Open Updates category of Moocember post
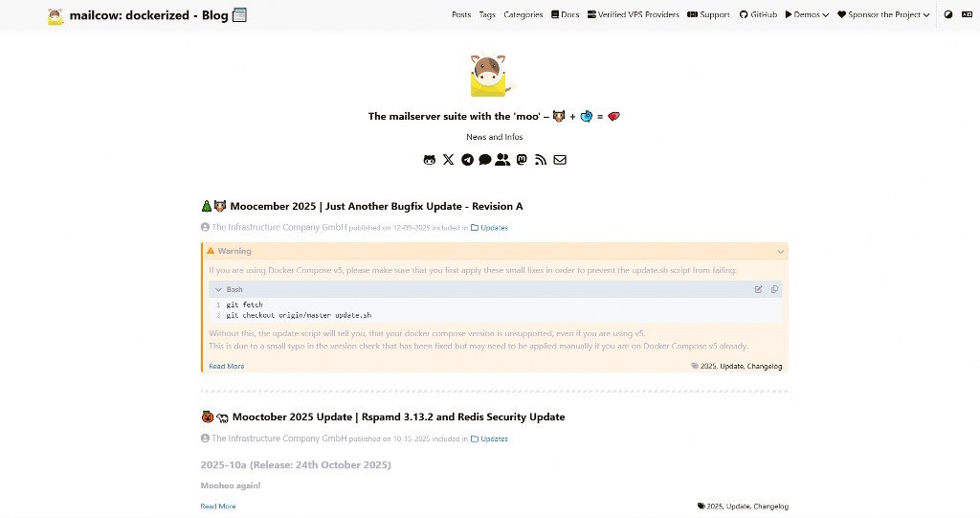Viewport: 980px width, 518px height. coord(489,228)
